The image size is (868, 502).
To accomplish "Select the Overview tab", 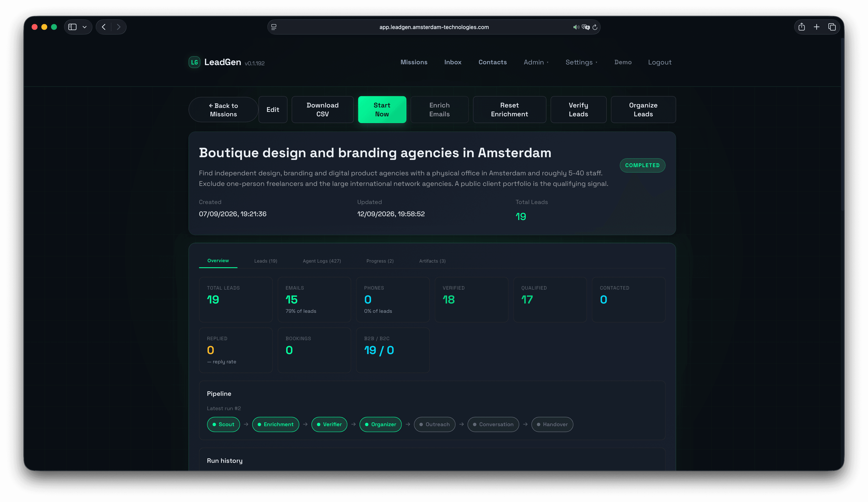I will pos(218,261).
